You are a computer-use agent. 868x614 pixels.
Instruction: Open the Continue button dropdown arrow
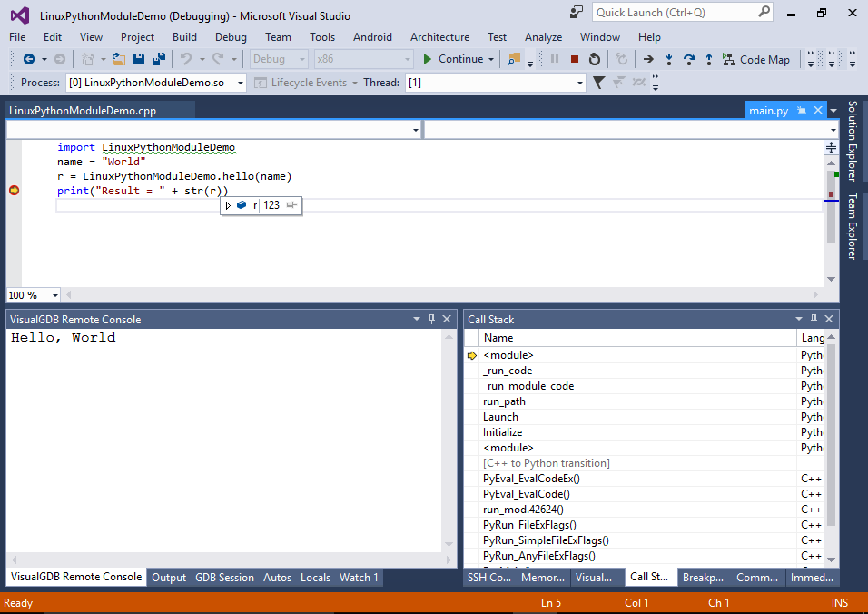(491, 59)
